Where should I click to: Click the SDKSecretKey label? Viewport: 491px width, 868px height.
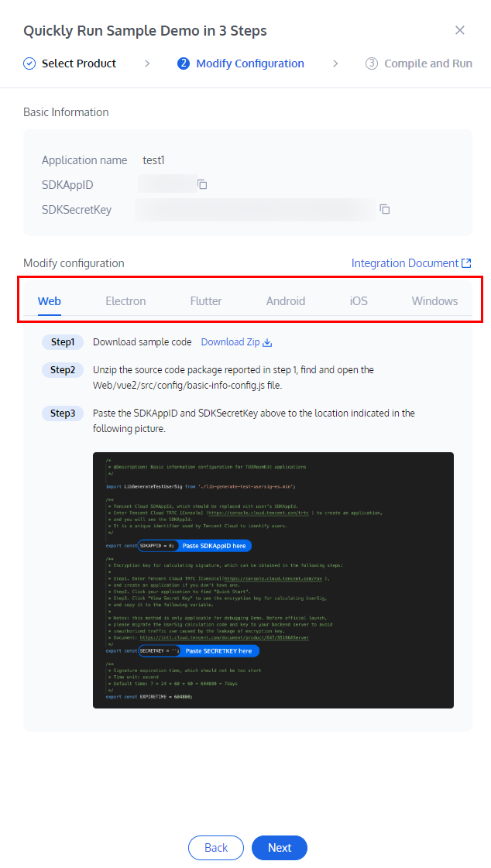(x=77, y=210)
